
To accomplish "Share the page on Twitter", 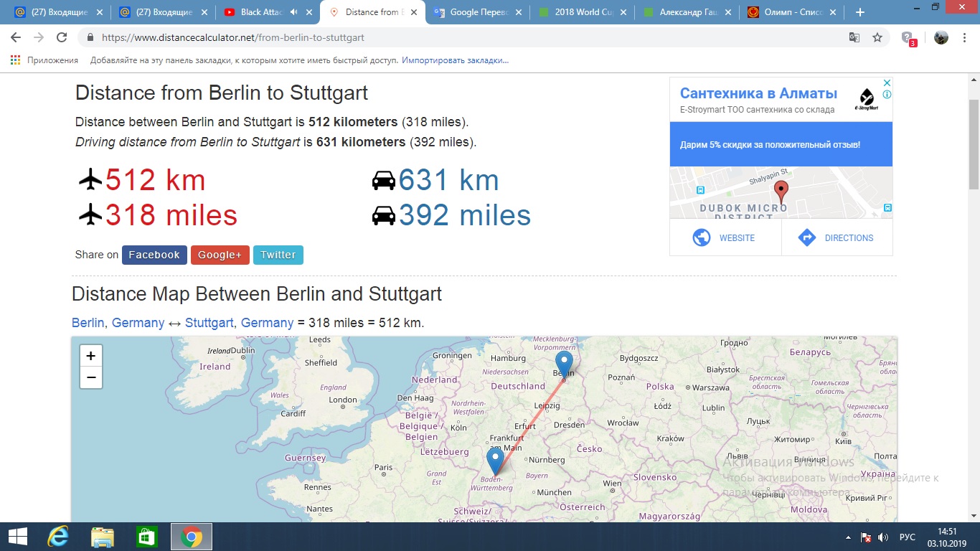I will click(278, 255).
